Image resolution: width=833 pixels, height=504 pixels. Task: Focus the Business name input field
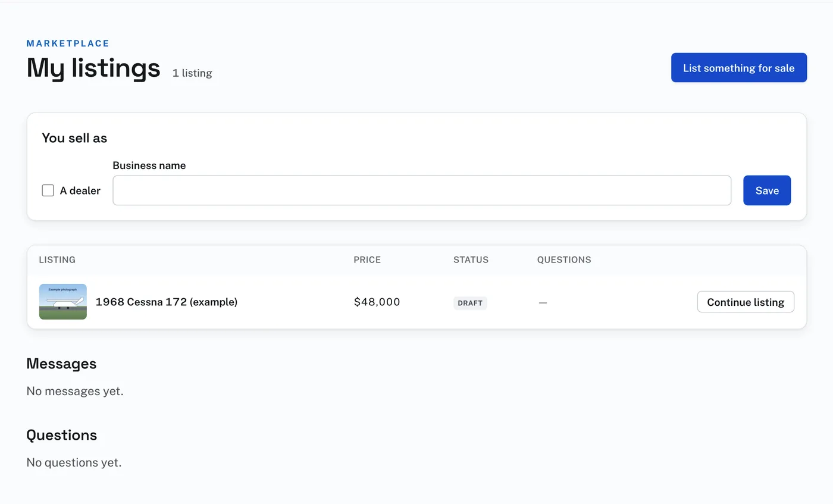(422, 190)
